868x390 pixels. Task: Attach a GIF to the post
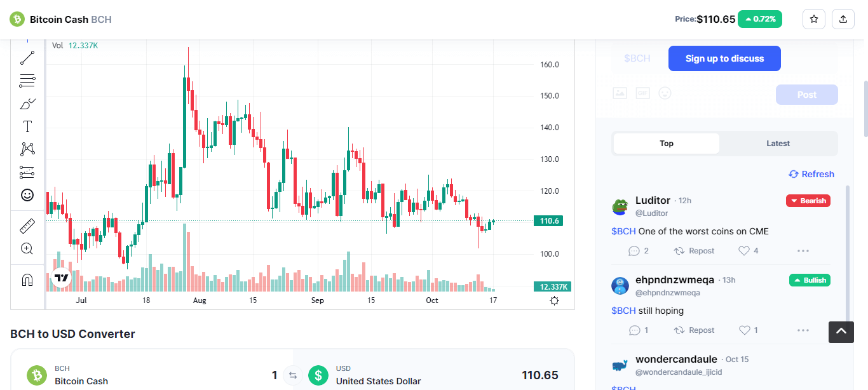click(x=642, y=93)
